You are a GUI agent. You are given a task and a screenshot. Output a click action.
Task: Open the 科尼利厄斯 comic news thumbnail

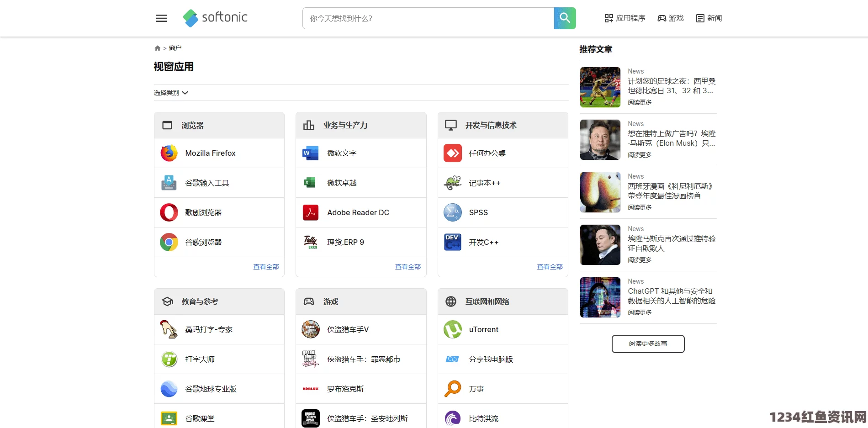pos(600,192)
